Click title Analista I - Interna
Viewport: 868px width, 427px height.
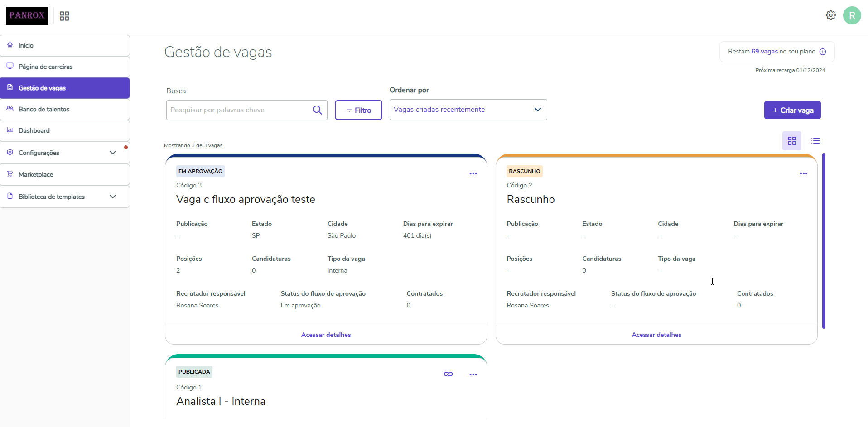221,401
